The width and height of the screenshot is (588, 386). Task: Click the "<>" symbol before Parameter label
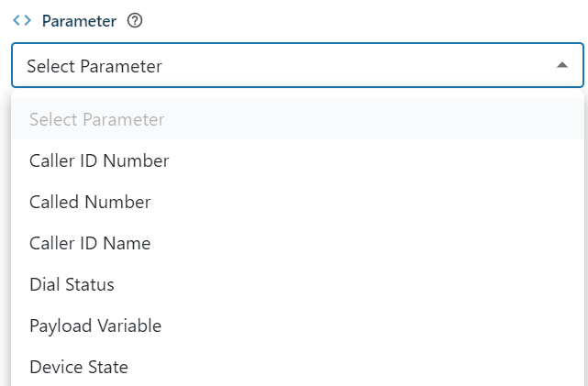pyautogui.click(x=22, y=21)
